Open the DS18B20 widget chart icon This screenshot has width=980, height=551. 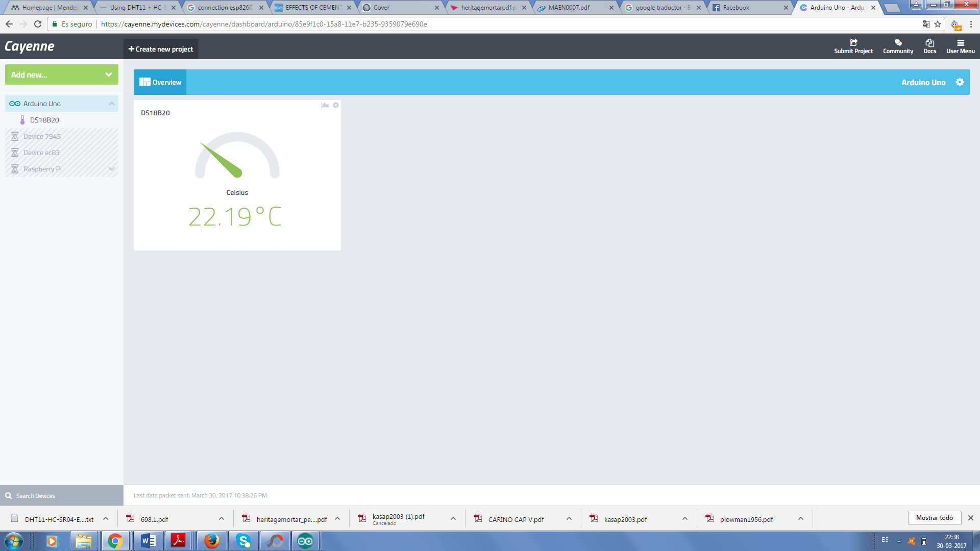coord(325,105)
